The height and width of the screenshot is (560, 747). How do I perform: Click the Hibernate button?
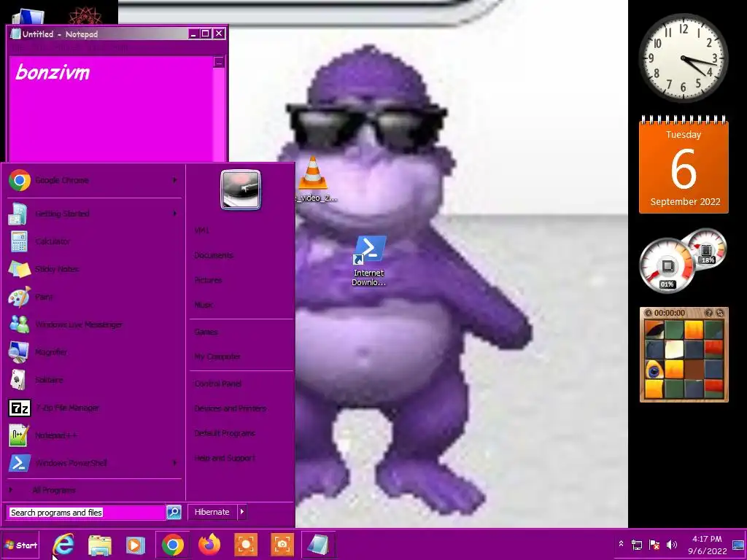[x=212, y=512]
